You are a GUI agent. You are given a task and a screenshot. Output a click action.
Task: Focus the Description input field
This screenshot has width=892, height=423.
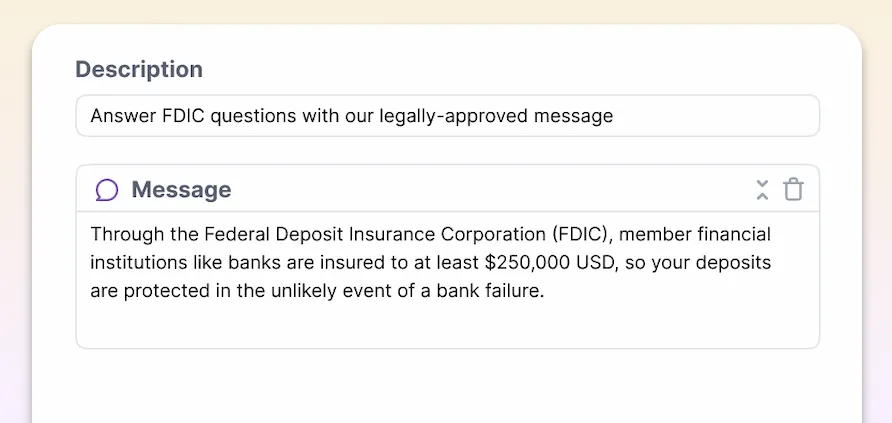tap(448, 116)
